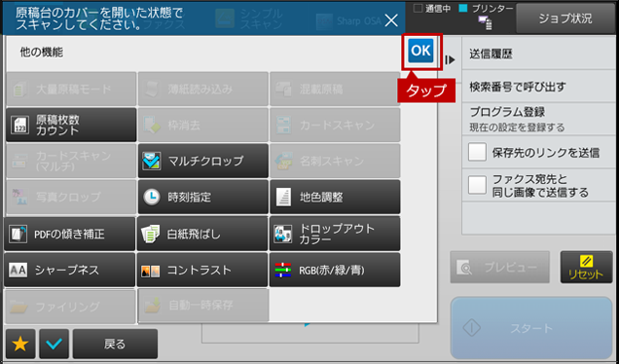Image resolution: width=619 pixels, height=364 pixels.
Task: Tap the プレビュー preview button
Action: tap(500, 268)
